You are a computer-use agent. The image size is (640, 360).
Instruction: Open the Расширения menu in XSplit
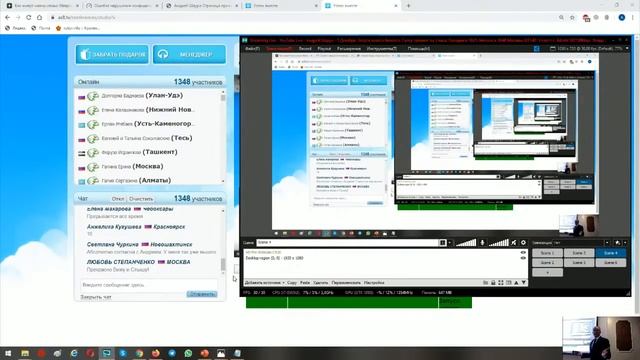349,49
